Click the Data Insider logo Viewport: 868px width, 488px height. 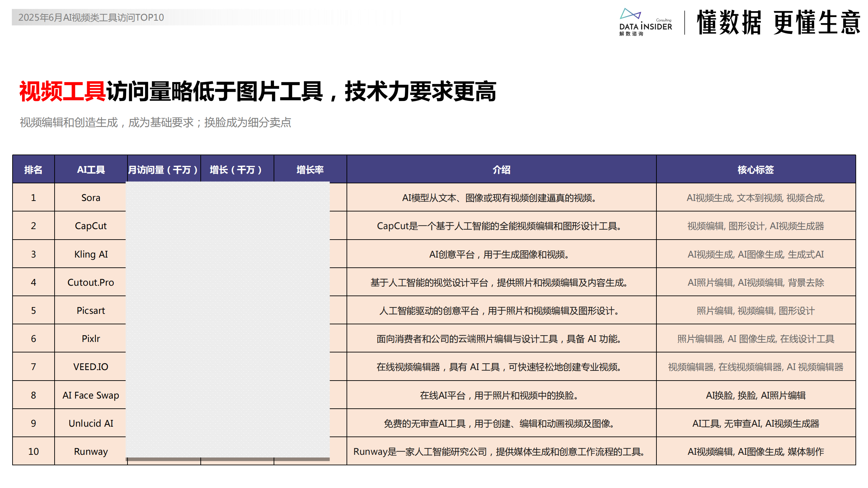(645, 22)
